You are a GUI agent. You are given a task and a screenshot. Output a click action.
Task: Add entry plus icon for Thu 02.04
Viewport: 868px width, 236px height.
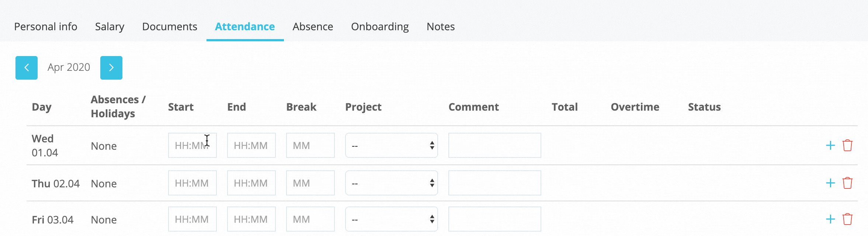pos(830,183)
